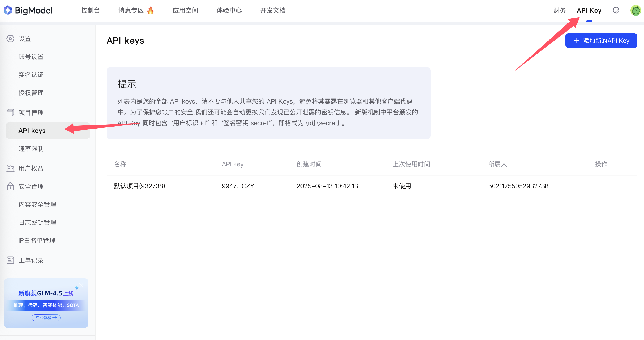
Task: Open 开发文档 developer docs
Action: coord(273,11)
